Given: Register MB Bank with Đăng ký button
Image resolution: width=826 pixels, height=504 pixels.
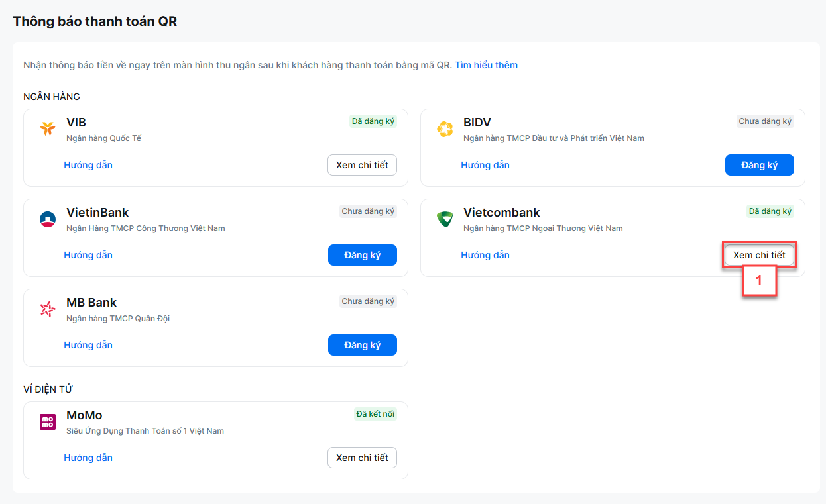Looking at the screenshot, I should [x=362, y=345].
